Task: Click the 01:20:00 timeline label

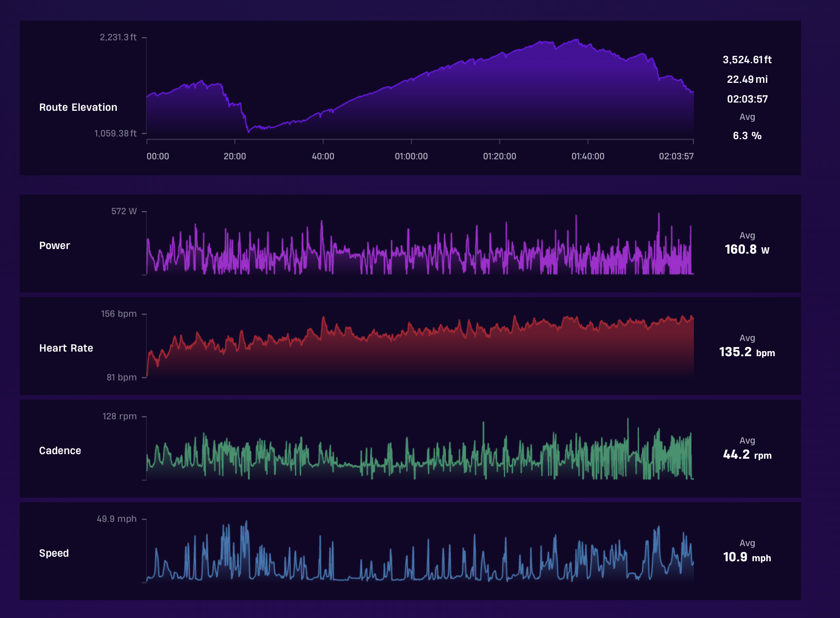Action: click(500, 156)
